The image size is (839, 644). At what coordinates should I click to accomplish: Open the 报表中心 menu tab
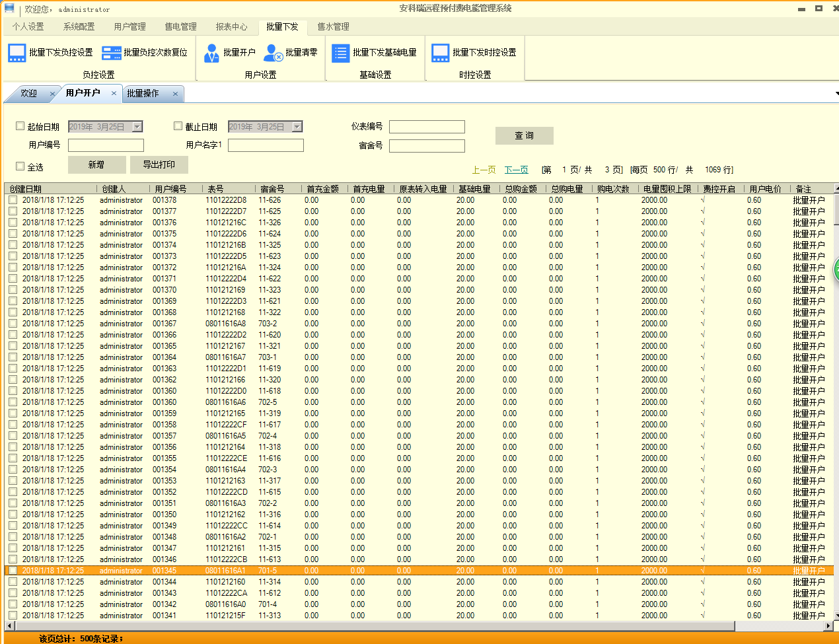[x=231, y=26]
